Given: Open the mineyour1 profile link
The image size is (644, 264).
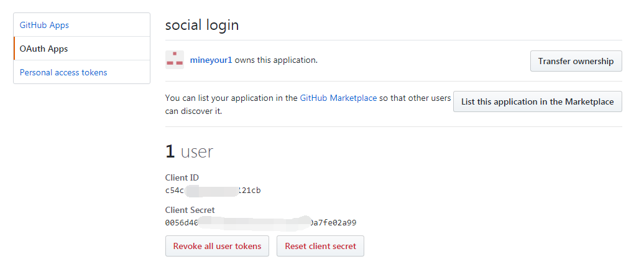Looking at the screenshot, I should coord(211,60).
